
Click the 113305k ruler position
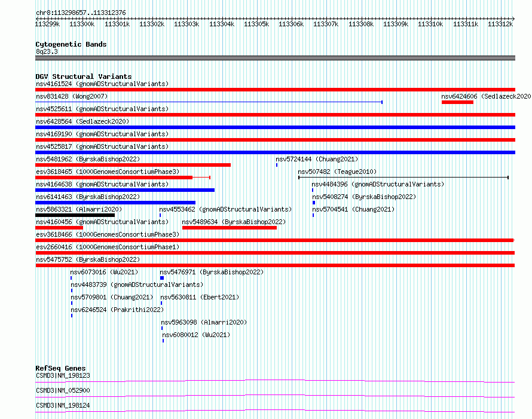[x=256, y=24]
